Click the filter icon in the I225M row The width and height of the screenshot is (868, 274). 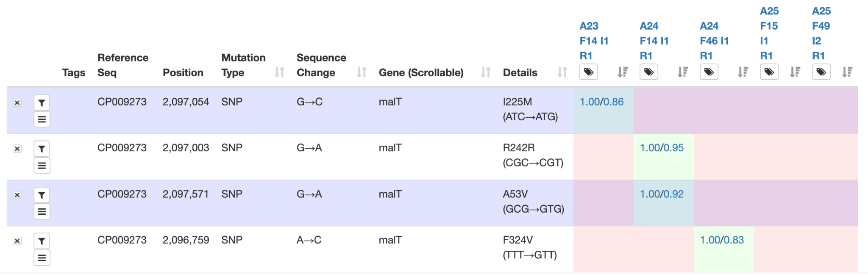pos(42,103)
